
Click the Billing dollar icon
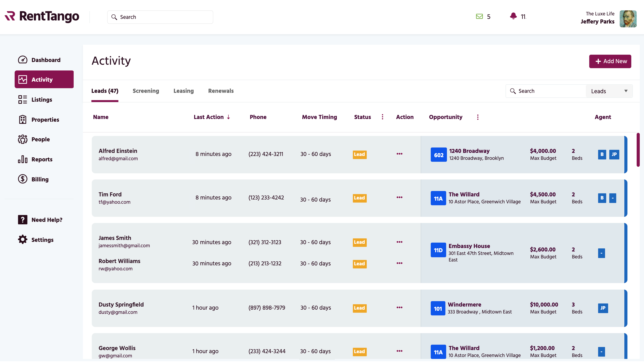[22, 179]
